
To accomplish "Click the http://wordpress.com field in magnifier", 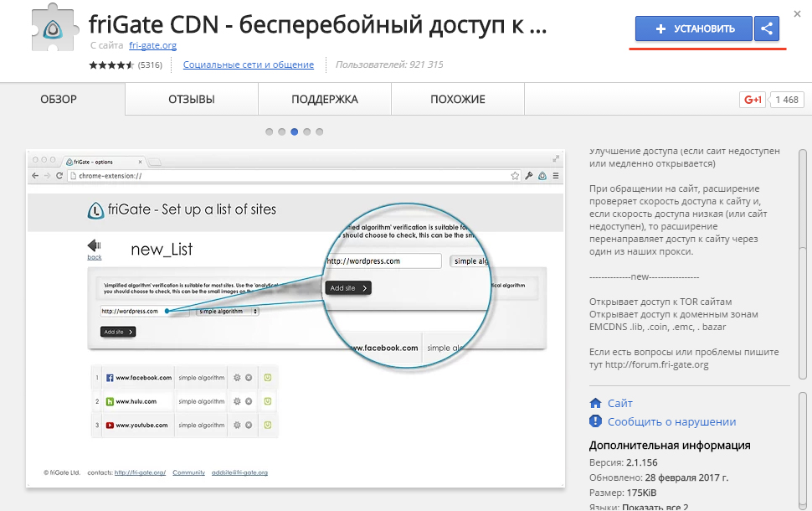I will [383, 261].
